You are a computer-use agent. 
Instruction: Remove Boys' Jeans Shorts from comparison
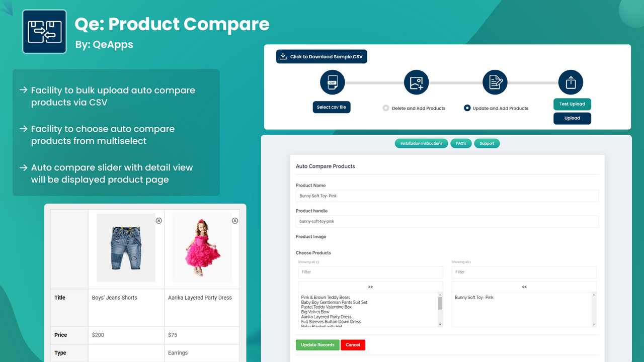[x=158, y=221]
